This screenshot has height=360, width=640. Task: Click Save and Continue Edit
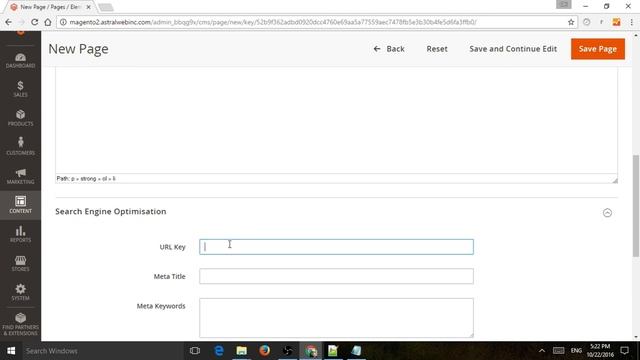click(513, 49)
